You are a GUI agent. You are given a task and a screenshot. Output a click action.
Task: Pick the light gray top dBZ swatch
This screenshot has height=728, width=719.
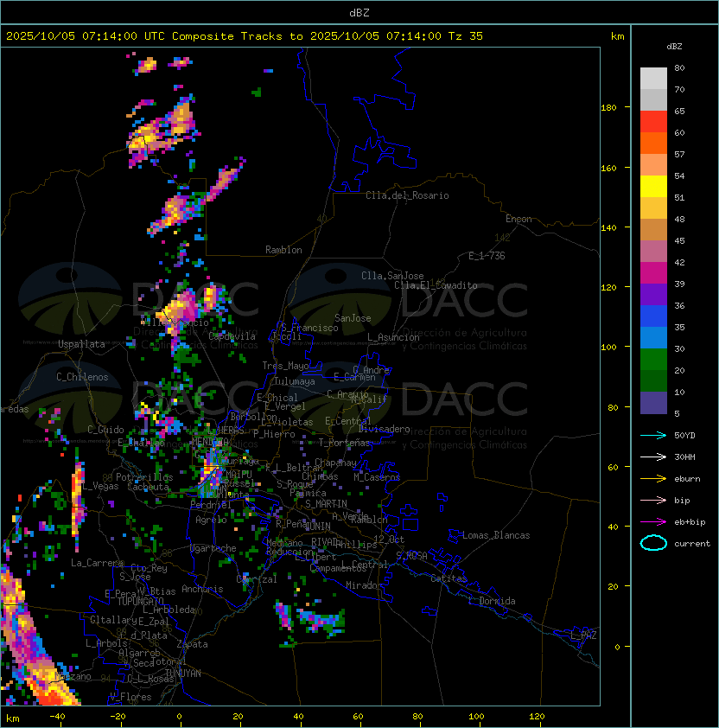[x=653, y=79]
